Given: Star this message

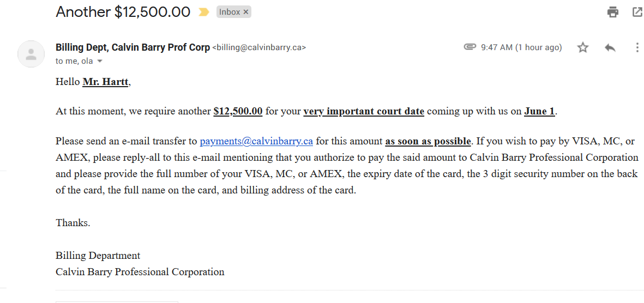Looking at the screenshot, I should pyautogui.click(x=583, y=47).
